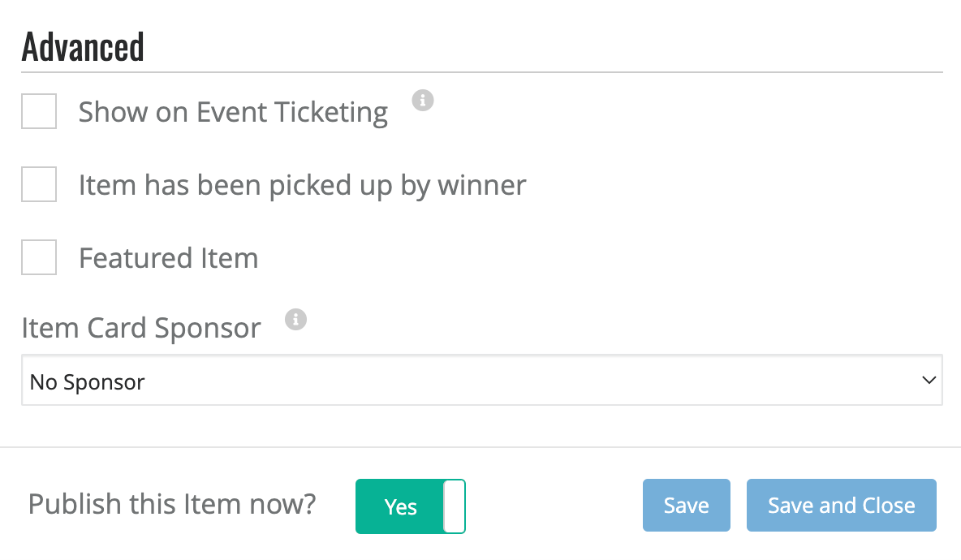The width and height of the screenshot is (961, 560).
Task: Click the divider line under Advanced heading
Action: pyautogui.click(x=482, y=72)
